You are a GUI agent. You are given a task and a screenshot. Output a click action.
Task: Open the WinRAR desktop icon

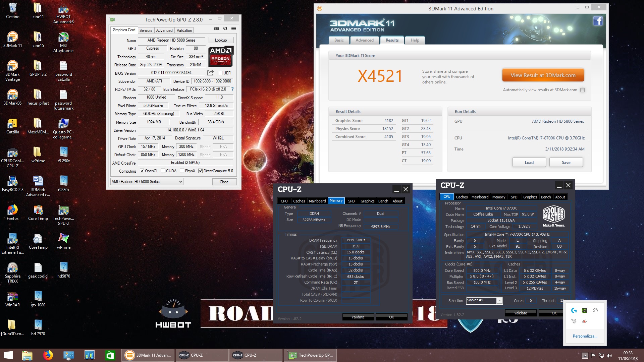13,299
